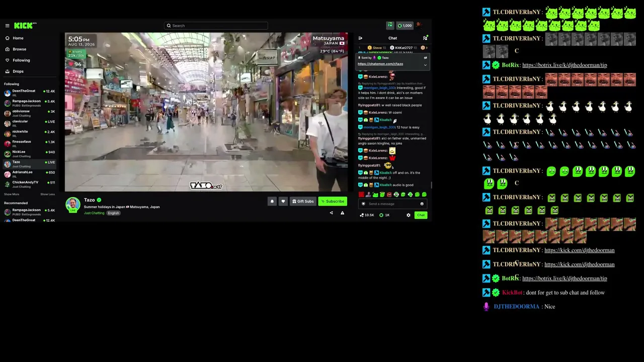644x362 pixels.
Task: Click the Tazo streamer avatar
Action: [73, 205]
